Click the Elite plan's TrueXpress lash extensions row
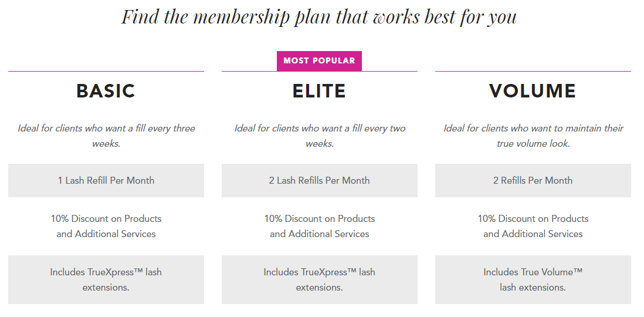Viewport: 644px width, 317px height. point(320,279)
